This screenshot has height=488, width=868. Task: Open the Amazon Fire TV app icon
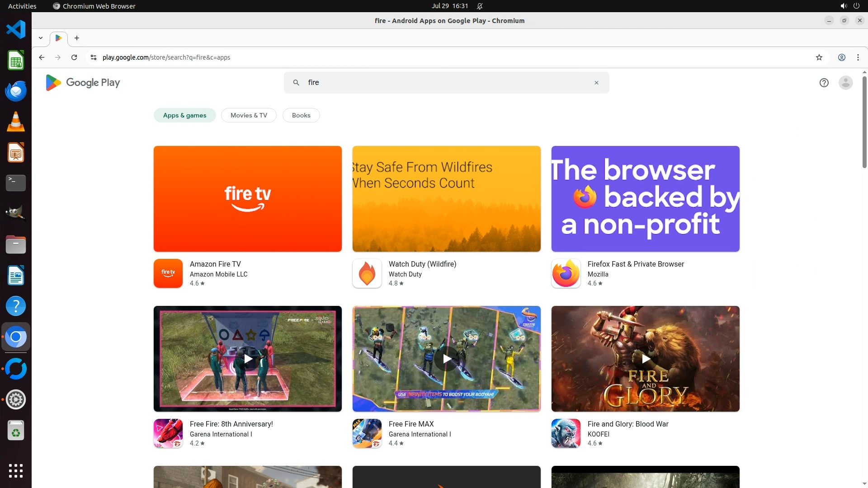pos(168,273)
